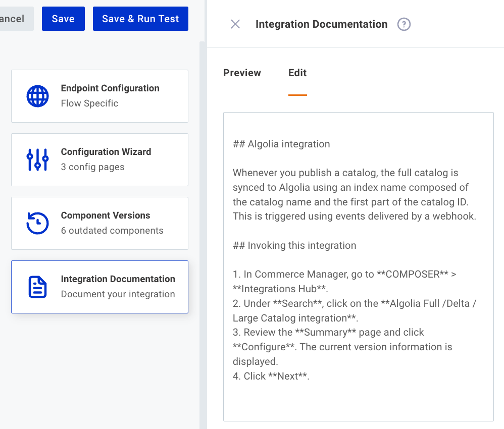Viewport: 504px width, 429px height.
Task: Click the Save & Run Test button
Action: coord(140,18)
